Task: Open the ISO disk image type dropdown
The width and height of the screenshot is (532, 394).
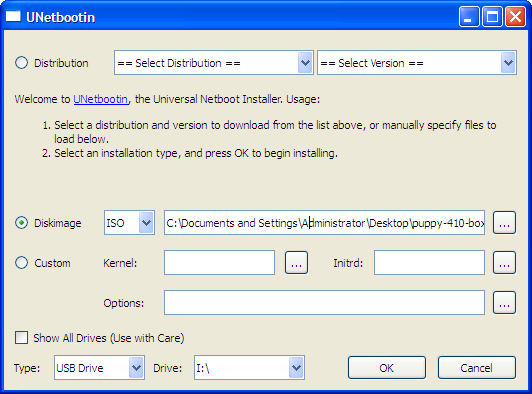Action: (129, 223)
